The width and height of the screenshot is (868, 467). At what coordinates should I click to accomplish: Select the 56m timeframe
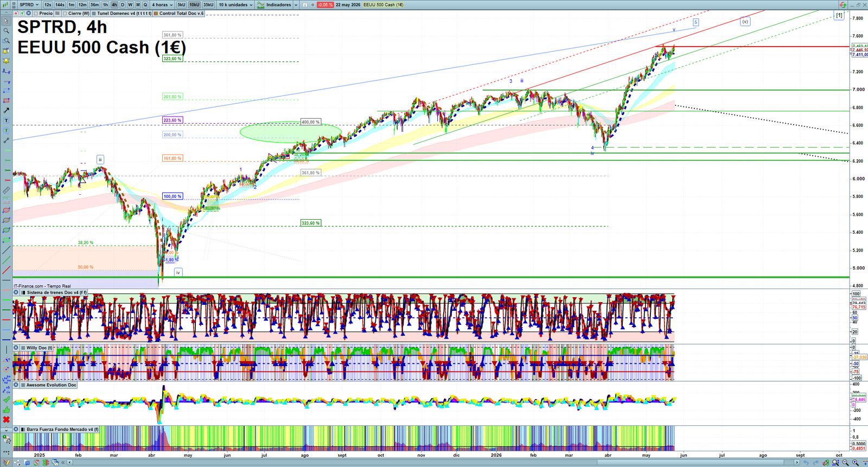95,5
